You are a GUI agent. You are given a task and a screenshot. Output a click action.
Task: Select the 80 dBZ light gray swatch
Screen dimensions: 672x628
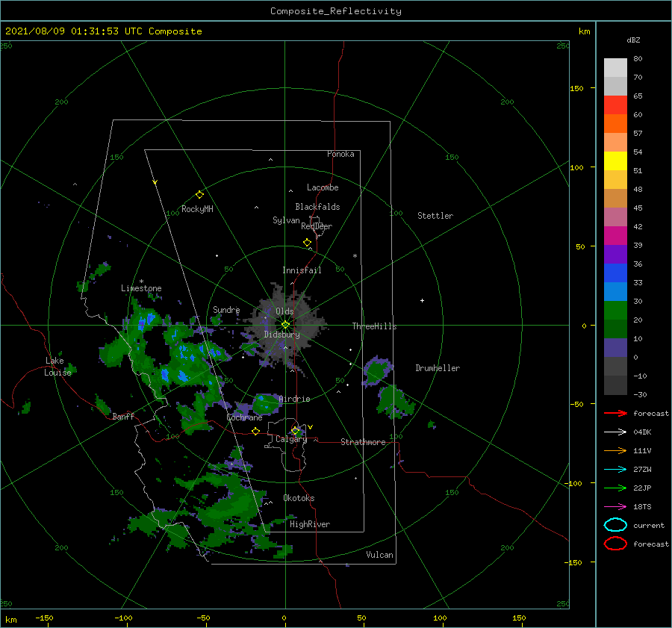tap(615, 67)
